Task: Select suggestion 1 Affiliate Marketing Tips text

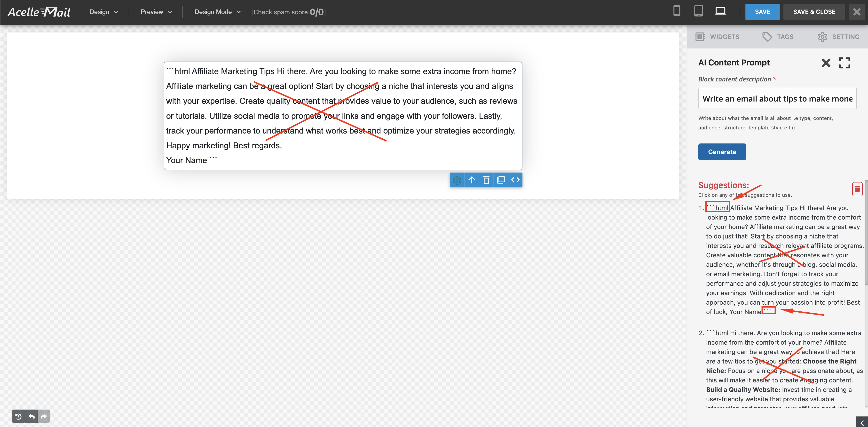Action: click(x=784, y=260)
